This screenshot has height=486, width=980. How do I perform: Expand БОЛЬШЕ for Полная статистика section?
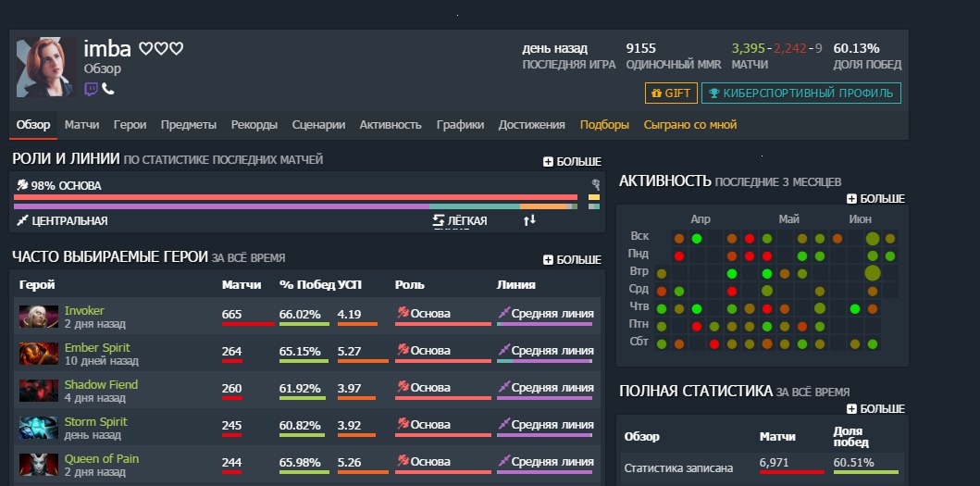[875, 408]
